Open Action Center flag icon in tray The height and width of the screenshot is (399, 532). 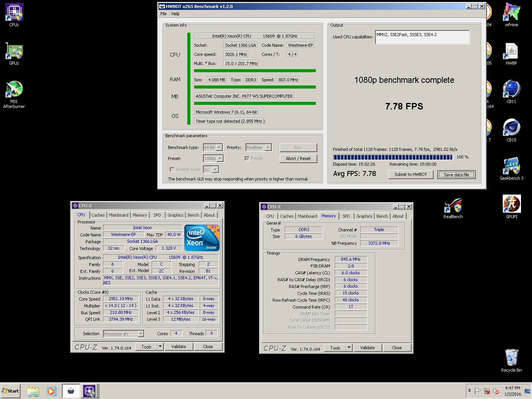click(x=478, y=391)
